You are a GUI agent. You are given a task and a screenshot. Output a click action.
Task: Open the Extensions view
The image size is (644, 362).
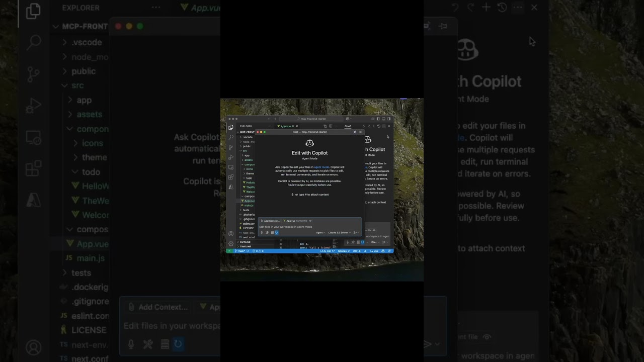pos(231,177)
